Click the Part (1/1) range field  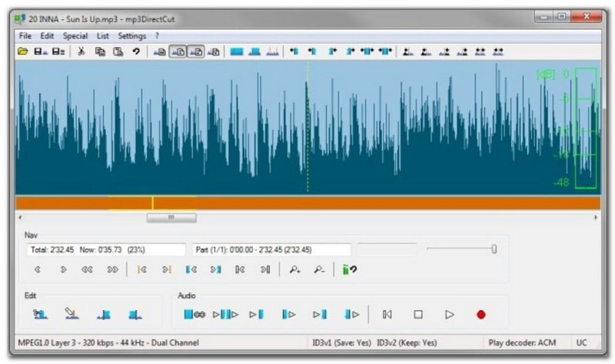[x=271, y=250]
